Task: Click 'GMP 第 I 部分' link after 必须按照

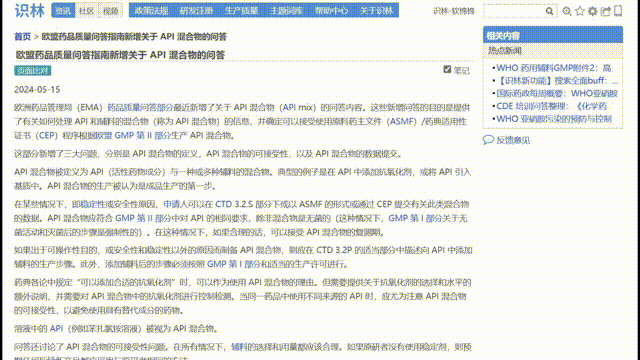Action: coord(233,264)
